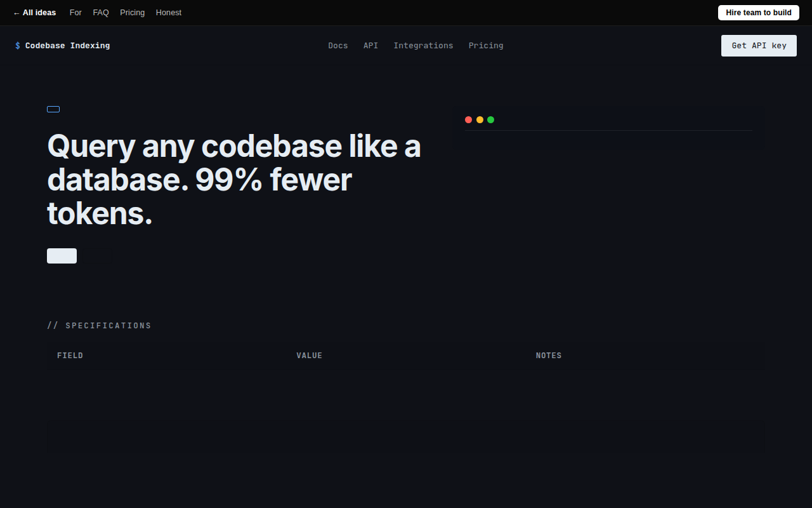Viewport: 812px width, 508px height.
Task: Open API navigation link
Action: coord(370,46)
